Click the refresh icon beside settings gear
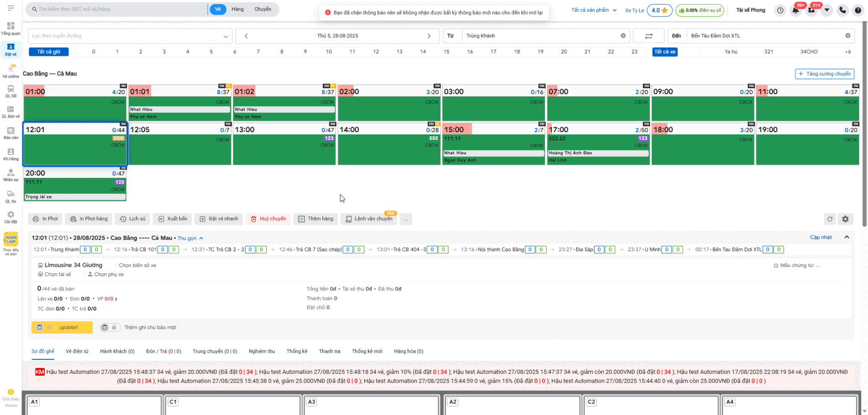The image size is (868, 415). (830, 219)
